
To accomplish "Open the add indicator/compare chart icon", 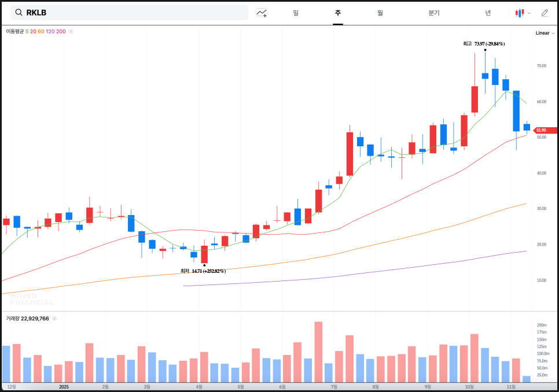I will [262, 13].
